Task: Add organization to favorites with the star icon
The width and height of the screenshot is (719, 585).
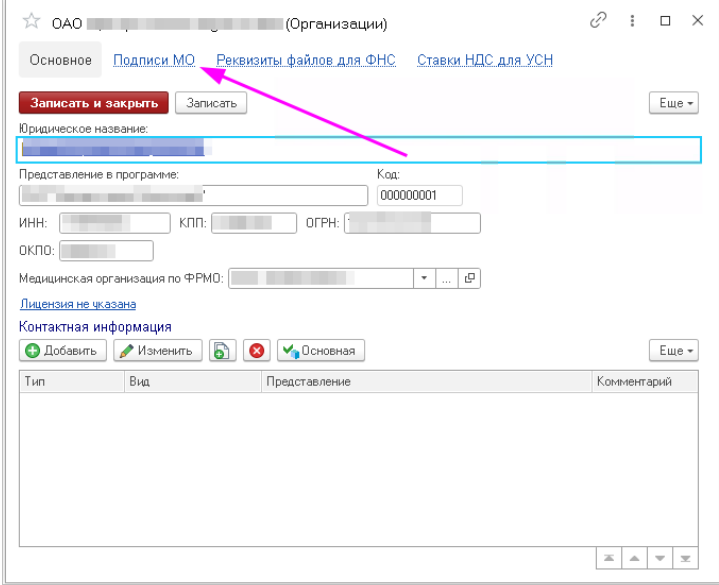Action: (32, 22)
